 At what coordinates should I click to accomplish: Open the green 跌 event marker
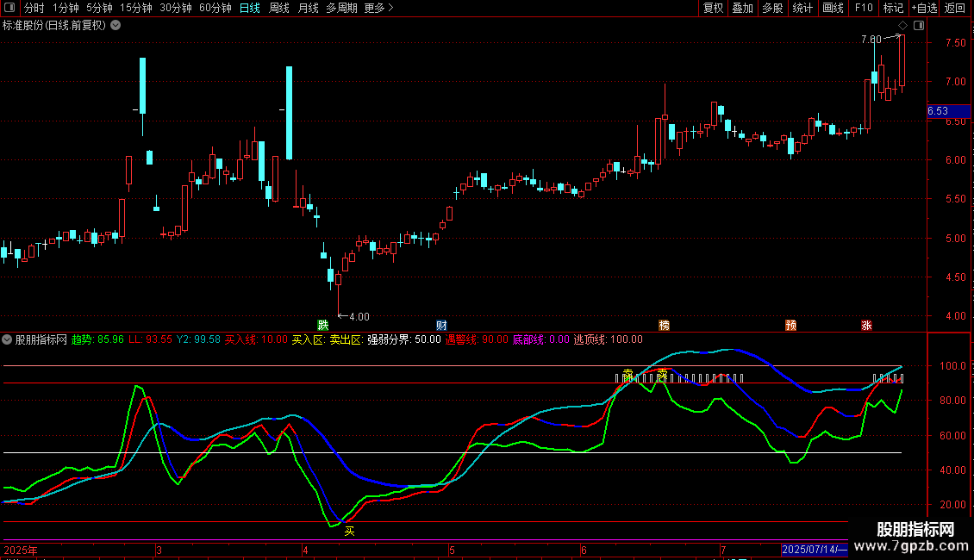coord(323,326)
